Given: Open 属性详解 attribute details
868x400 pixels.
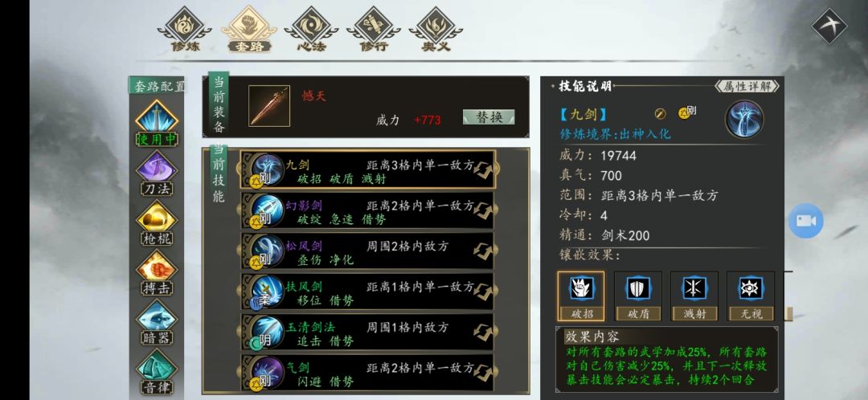Looking at the screenshot, I should [x=747, y=86].
